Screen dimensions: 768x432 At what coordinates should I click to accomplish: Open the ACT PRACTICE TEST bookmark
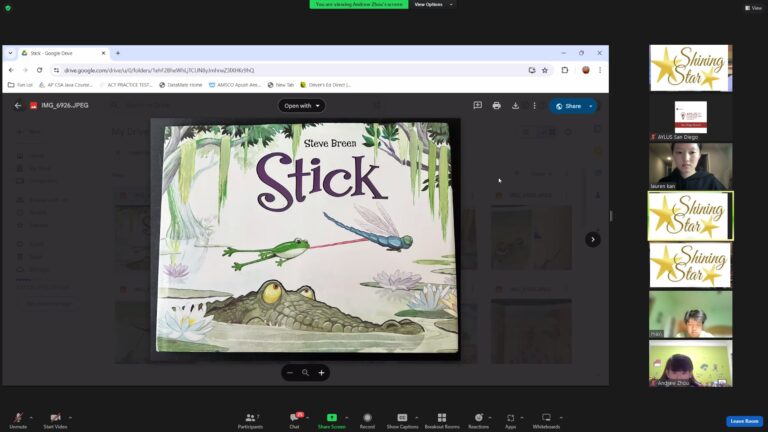126,85
